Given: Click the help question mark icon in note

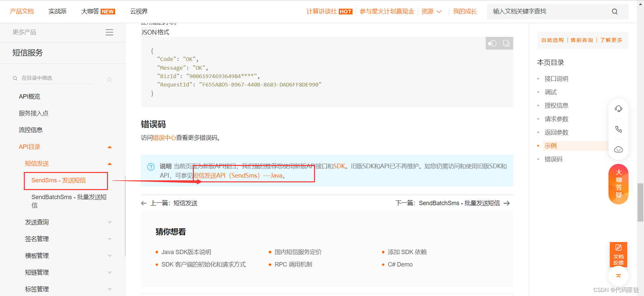Looking at the screenshot, I should [x=151, y=167].
